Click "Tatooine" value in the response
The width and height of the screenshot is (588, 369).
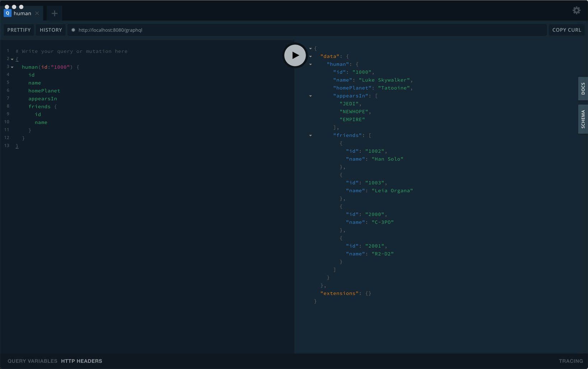[394, 88]
